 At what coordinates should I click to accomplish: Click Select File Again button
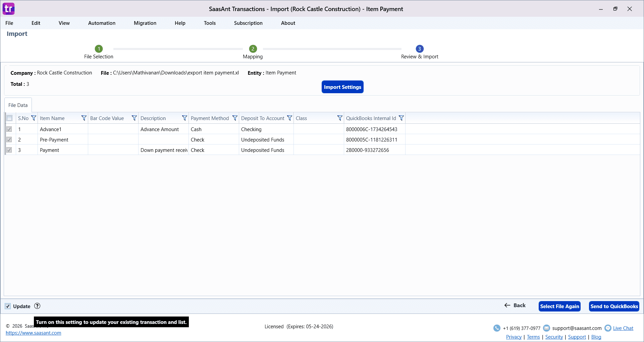point(559,306)
